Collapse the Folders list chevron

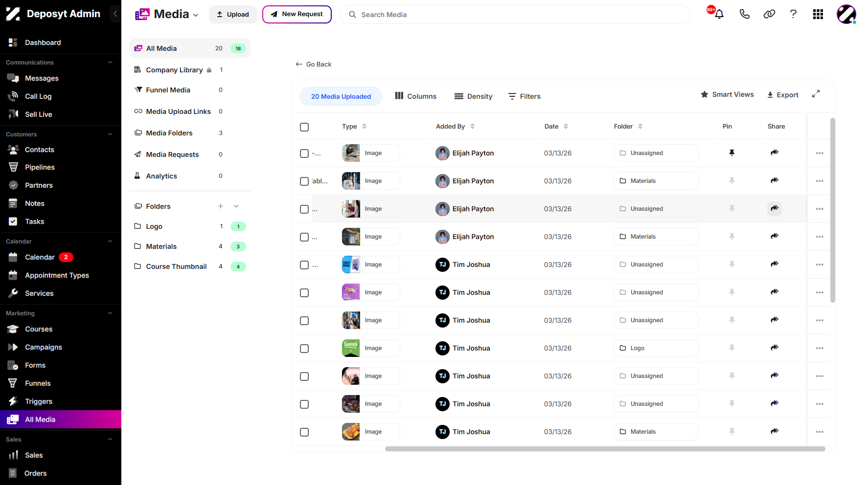[236, 206]
